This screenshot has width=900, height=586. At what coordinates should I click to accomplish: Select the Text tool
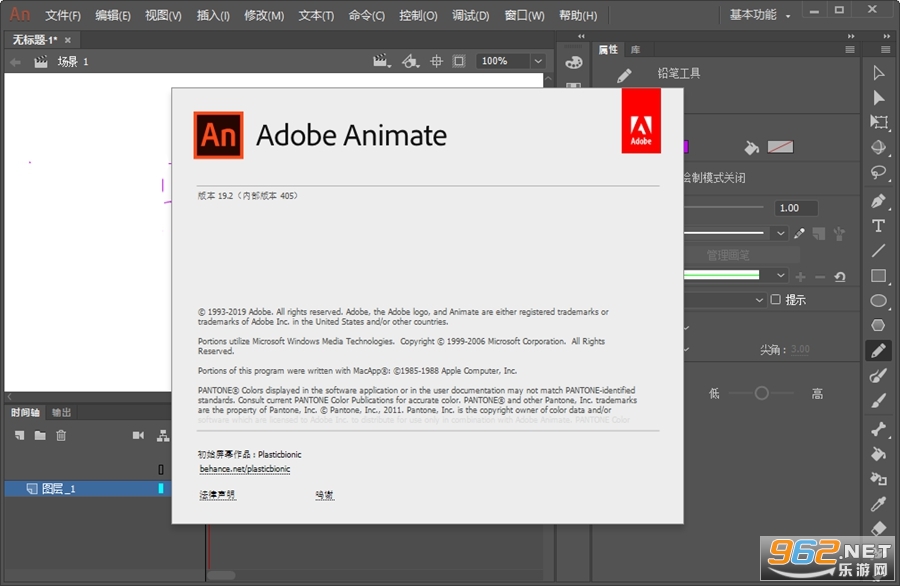click(x=878, y=226)
